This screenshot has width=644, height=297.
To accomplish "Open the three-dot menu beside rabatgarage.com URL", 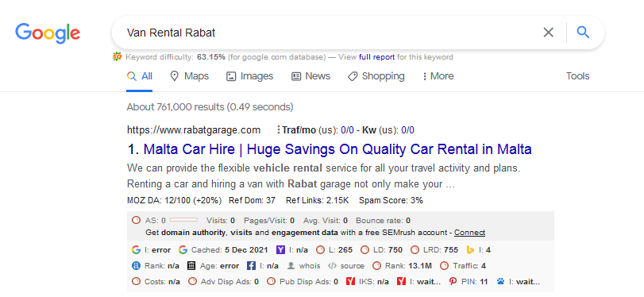I will [x=279, y=130].
